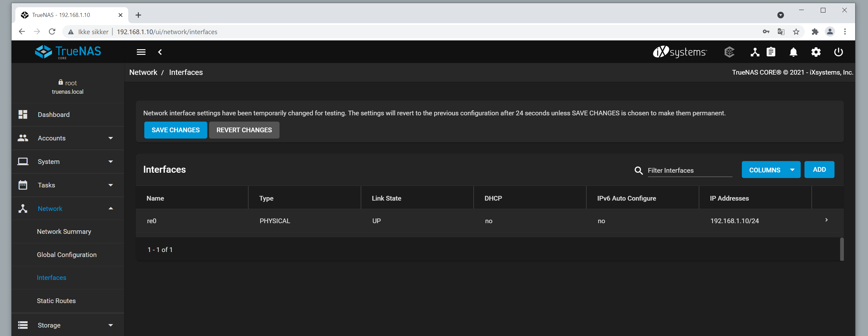Click the SAVE CHANGES button
The height and width of the screenshot is (336, 868).
pyautogui.click(x=175, y=130)
